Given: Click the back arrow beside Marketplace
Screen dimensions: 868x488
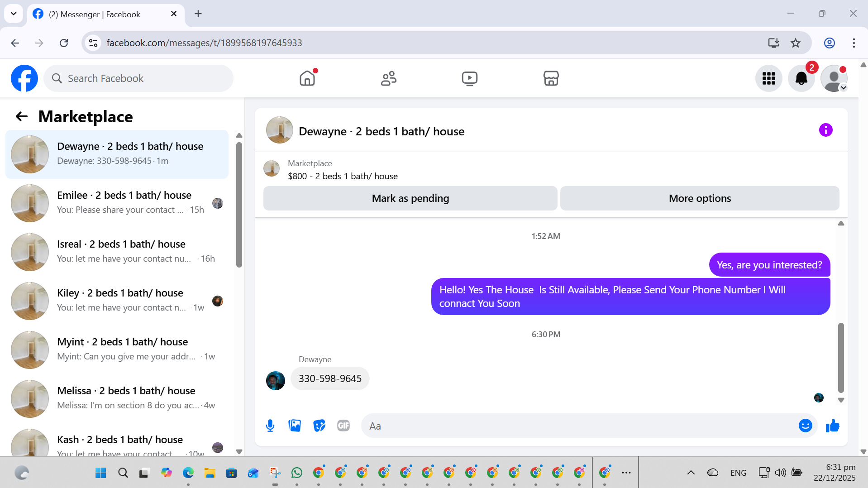Looking at the screenshot, I should click(21, 117).
